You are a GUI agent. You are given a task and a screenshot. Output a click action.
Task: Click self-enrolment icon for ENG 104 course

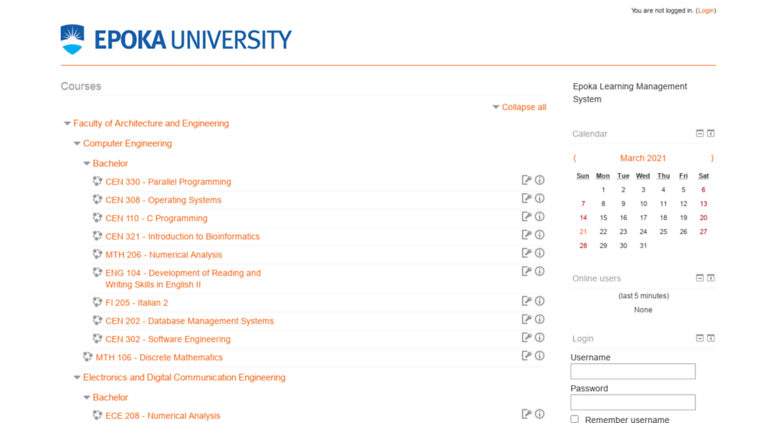pyautogui.click(x=526, y=271)
